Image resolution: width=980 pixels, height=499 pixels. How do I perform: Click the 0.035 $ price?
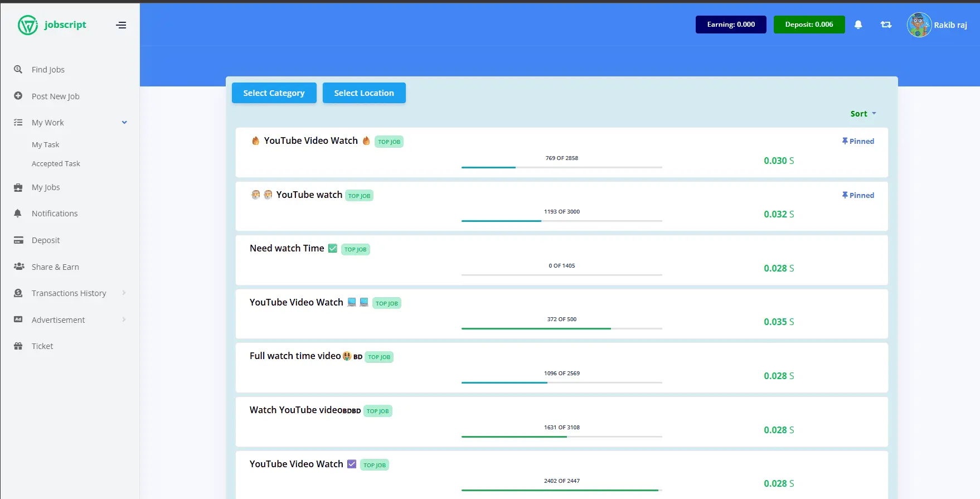click(x=779, y=322)
